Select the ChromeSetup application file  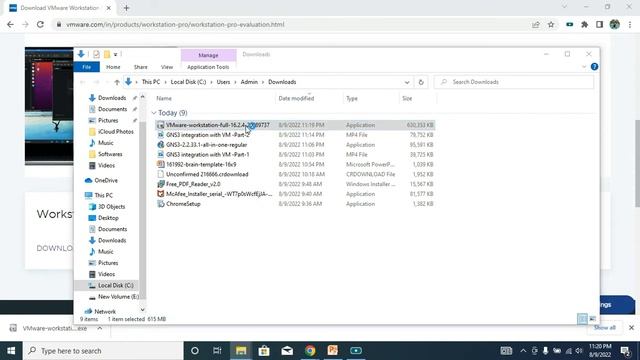(296, 204)
